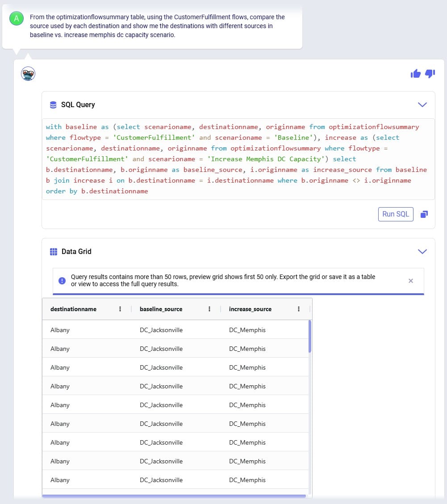Collapse the Data Grid panel
Image resolution: width=447 pixels, height=504 pixels.
422,252
